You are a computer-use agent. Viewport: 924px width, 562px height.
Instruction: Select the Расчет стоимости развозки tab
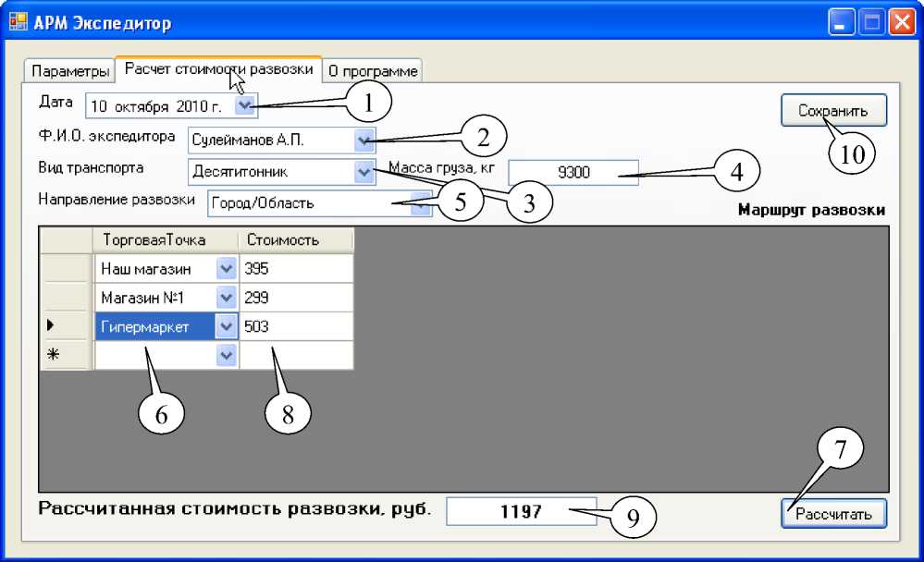tap(218, 69)
